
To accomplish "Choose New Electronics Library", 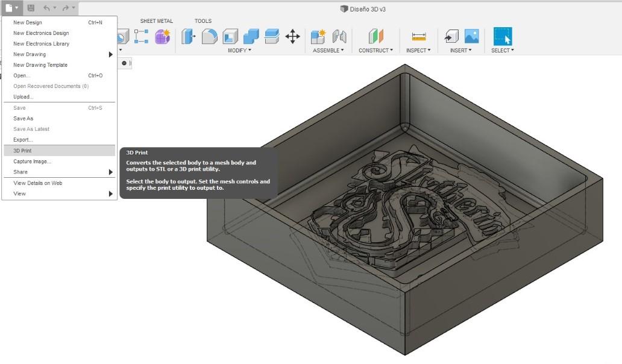I will [x=60, y=43].
